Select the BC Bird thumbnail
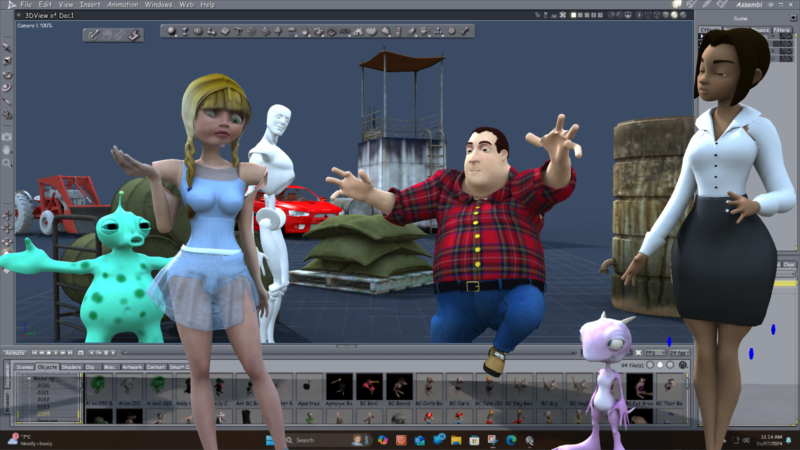Viewport: 800px width, 450px height. pos(369,389)
